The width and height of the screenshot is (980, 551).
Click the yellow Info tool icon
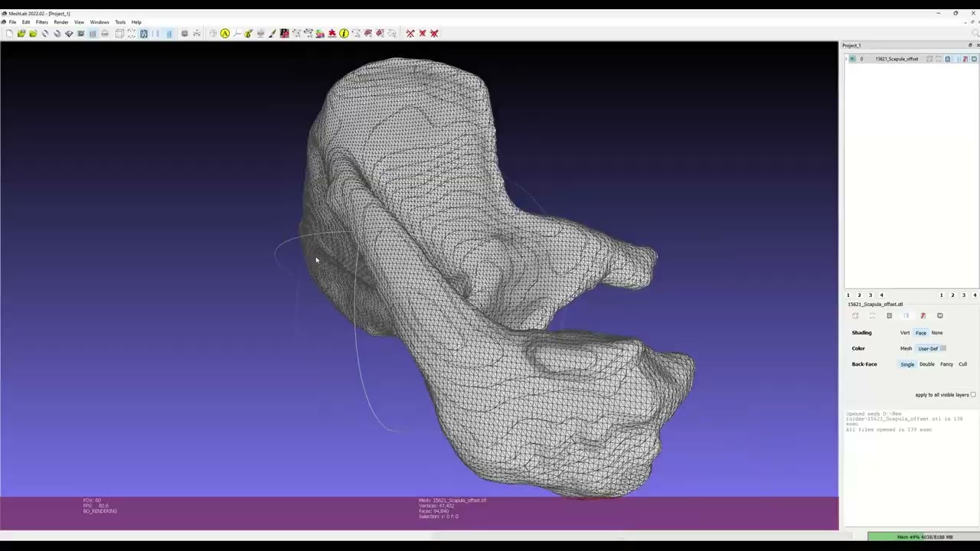[344, 33]
